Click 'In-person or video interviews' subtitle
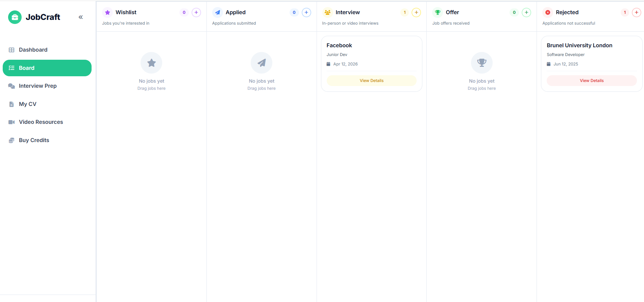The width and height of the screenshot is (644, 302). pos(350,23)
